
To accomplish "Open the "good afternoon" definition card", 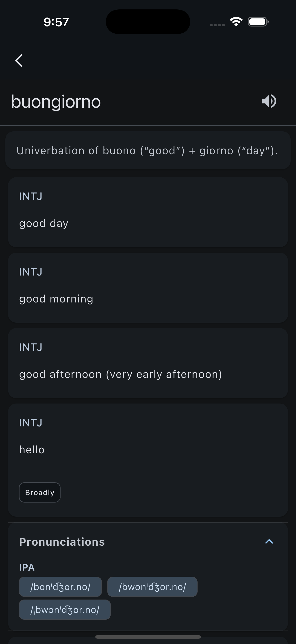I will [x=148, y=363].
